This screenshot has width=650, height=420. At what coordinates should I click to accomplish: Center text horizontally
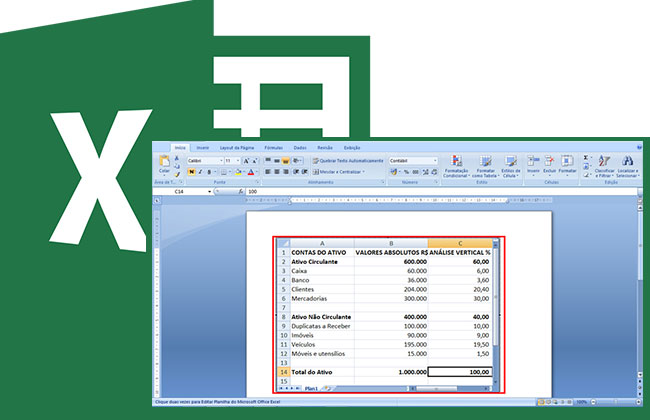277,172
